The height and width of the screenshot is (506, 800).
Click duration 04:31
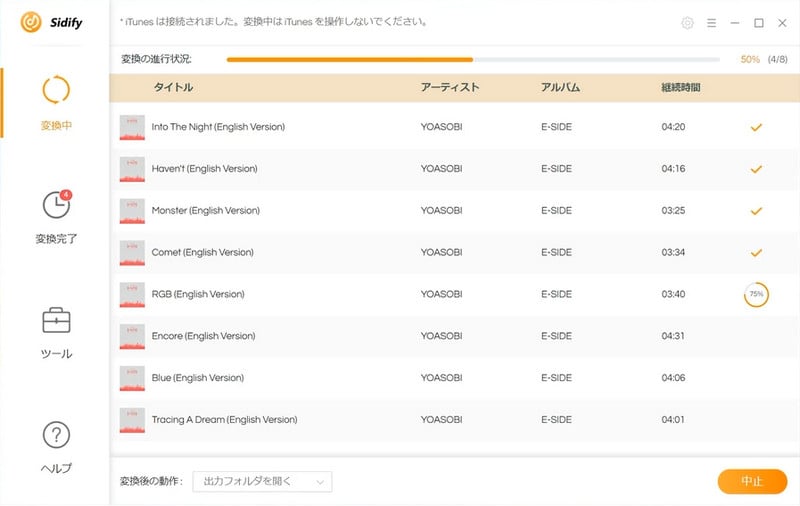point(673,336)
